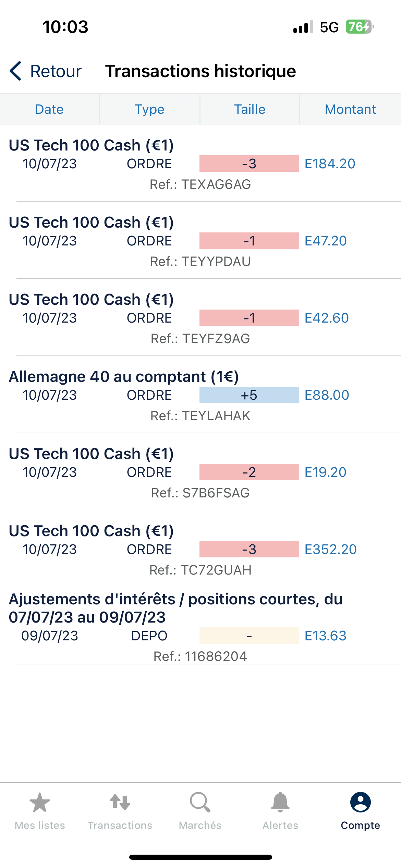Image resolution: width=401 pixels, height=868 pixels.
Task: Sort transactions by Type column
Action: [x=149, y=109]
